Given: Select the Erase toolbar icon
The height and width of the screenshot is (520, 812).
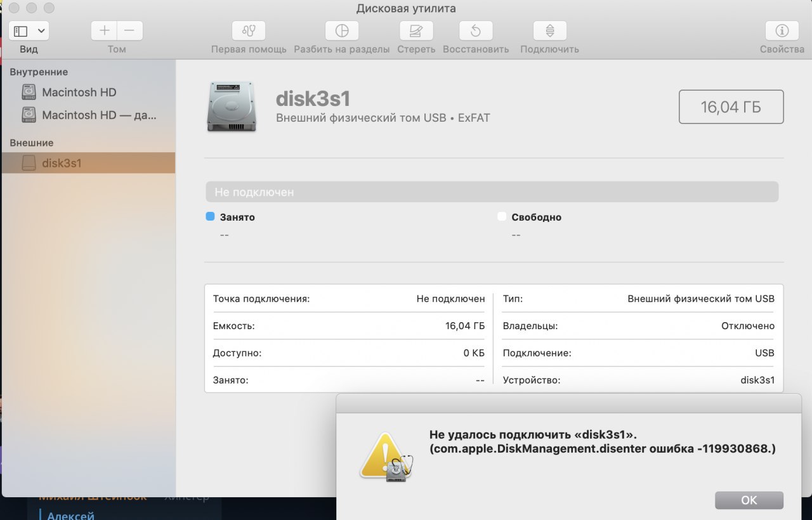Looking at the screenshot, I should pyautogui.click(x=416, y=30).
